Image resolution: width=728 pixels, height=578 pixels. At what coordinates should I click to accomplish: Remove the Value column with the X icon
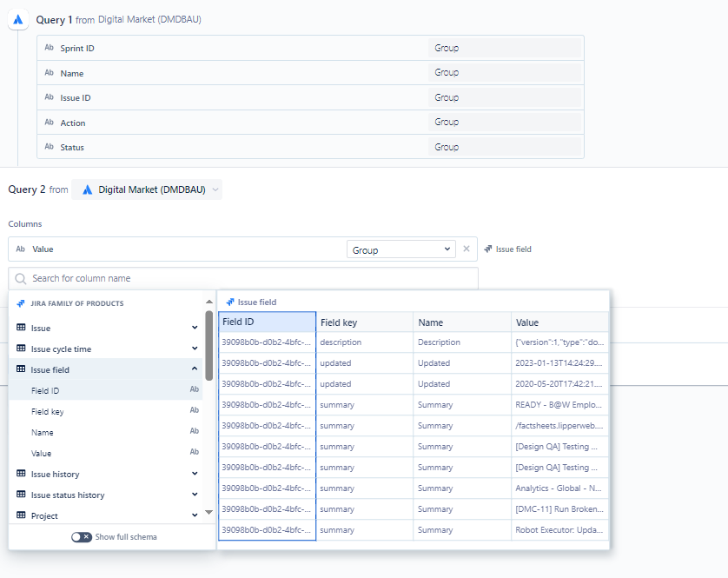point(467,249)
